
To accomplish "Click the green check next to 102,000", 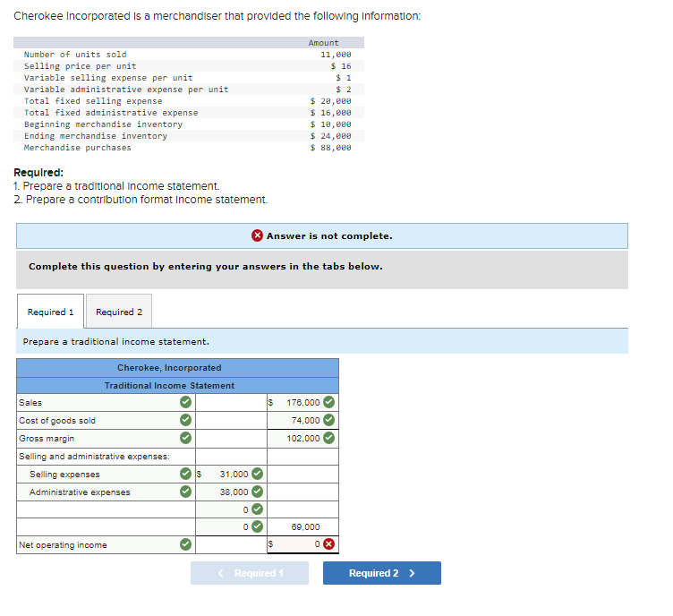I will pos(328,438).
